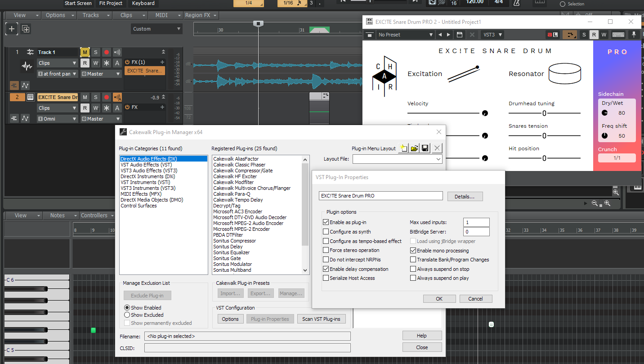The height and width of the screenshot is (364, 644).
Task: Open piano roll Controllers menu
Action: pos(97,216)
